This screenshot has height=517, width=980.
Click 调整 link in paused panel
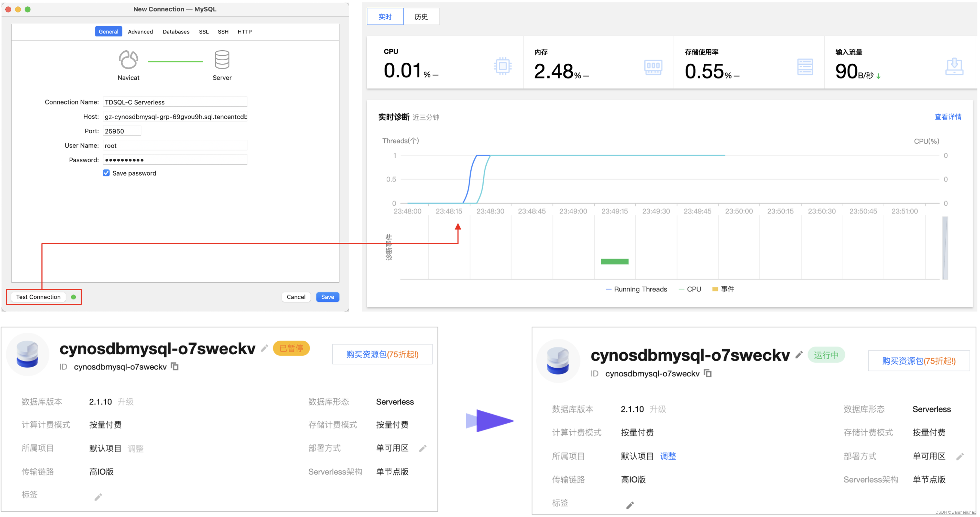tap(135, 448)
